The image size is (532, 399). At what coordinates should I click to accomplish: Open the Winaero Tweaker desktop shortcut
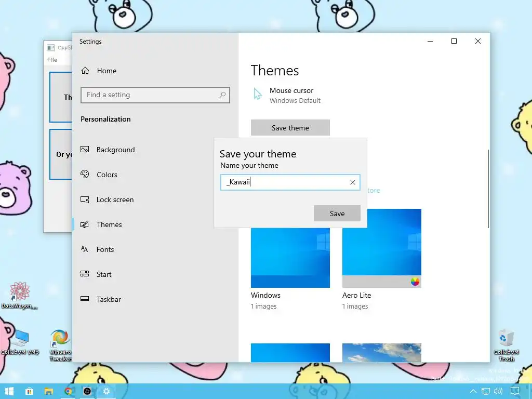point(60,345)
